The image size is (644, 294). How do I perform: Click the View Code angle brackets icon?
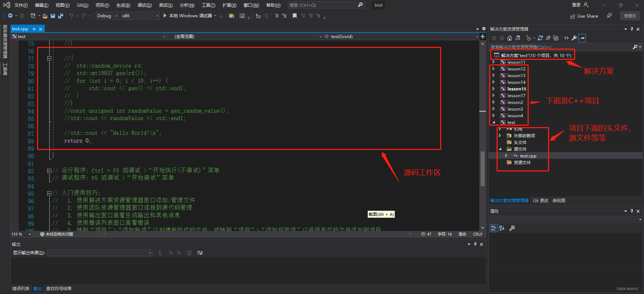pyautogui.click(x=566, y=38)
